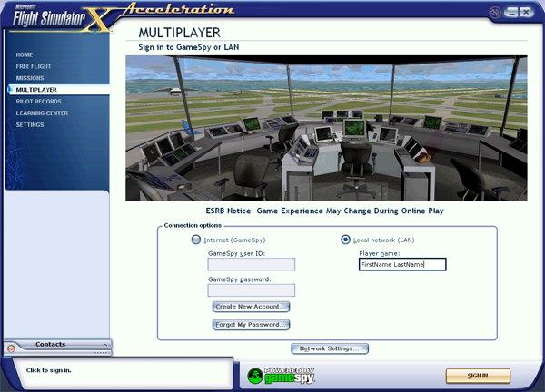Screen dimensions: 545x392
Task: Go to the Home menu
Action: click(24, 54)
